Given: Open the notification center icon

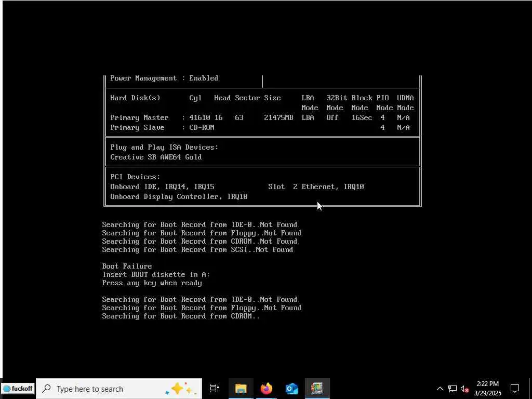Looking at the screenshot, I should click(515, 389).
